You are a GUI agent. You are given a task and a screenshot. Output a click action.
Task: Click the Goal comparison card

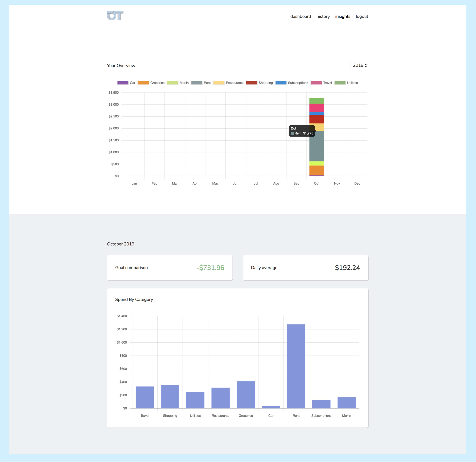(169, 268)
